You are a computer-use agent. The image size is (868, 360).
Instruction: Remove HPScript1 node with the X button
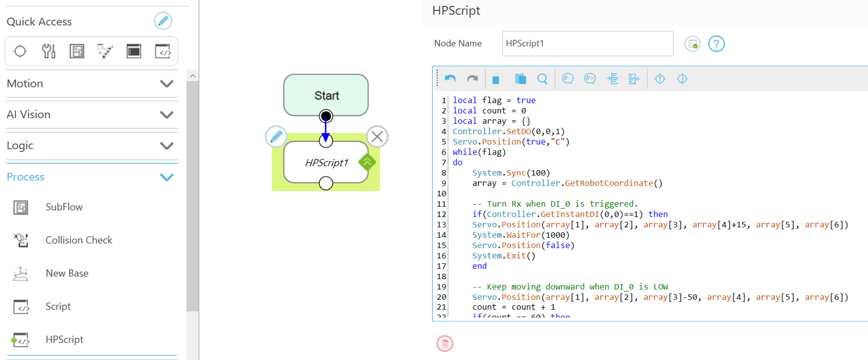coord(377,137)
